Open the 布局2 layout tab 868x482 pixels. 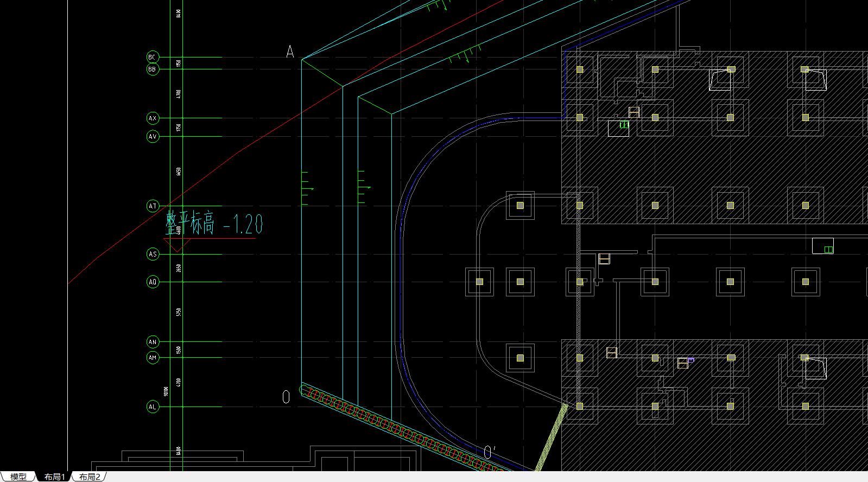89,477
